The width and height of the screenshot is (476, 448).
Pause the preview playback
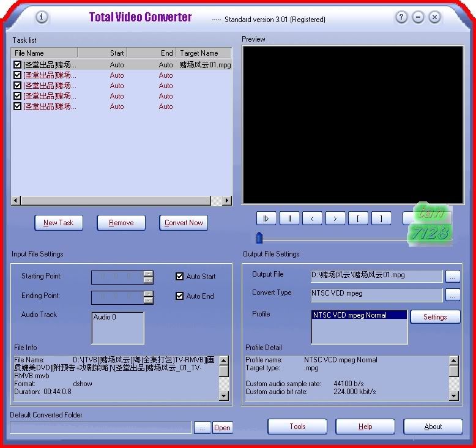tap(289, 218)
